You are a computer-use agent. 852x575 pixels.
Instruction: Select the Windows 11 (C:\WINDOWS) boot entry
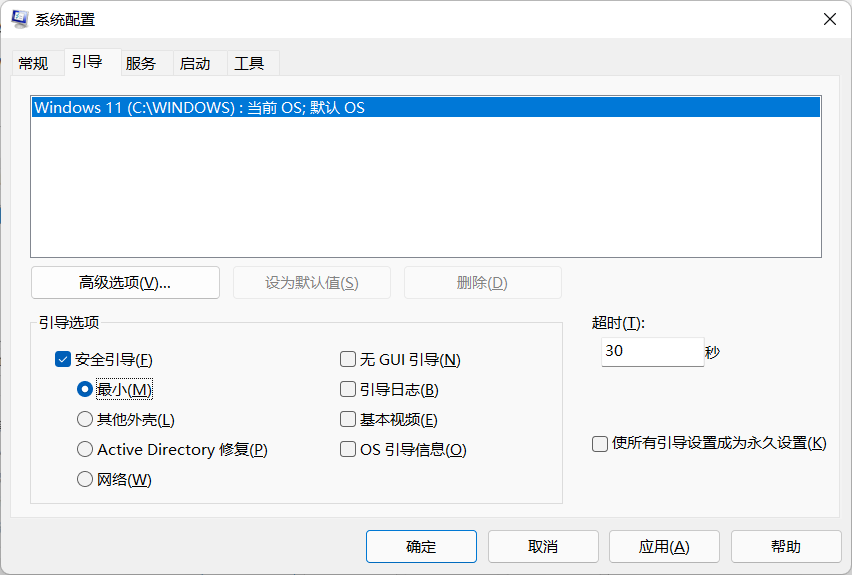click(426, 108)
